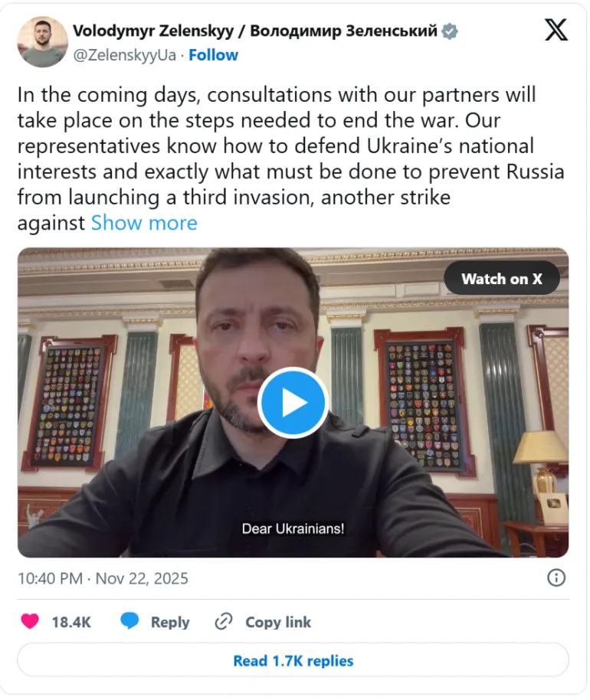This screenshot has width=590, height=700.
Task: Follow the @ZelenskyyUa account
Action: coord(213,55)
